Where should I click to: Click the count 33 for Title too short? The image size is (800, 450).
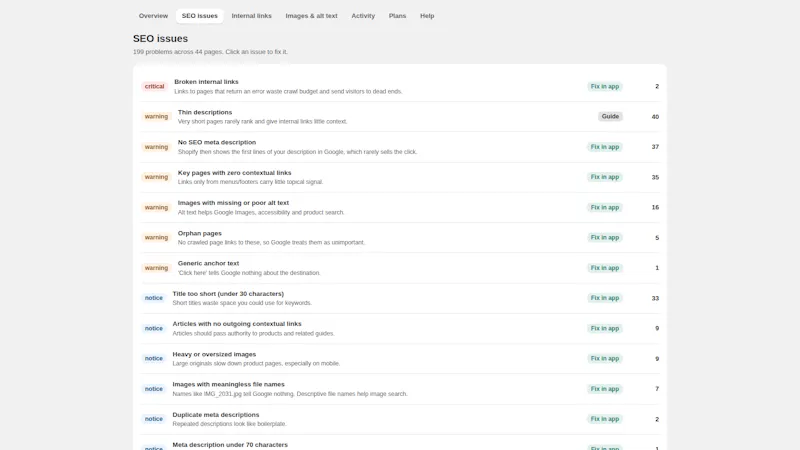[655, 298]
